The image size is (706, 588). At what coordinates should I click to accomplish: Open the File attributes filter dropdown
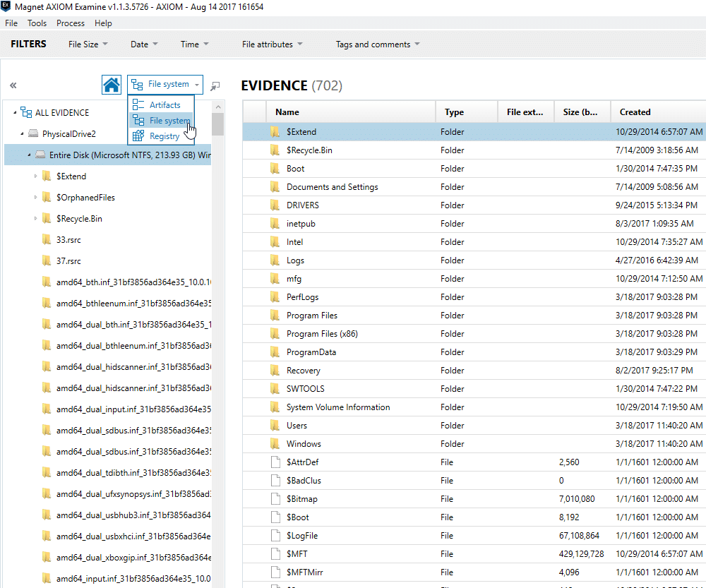[272, 44]
